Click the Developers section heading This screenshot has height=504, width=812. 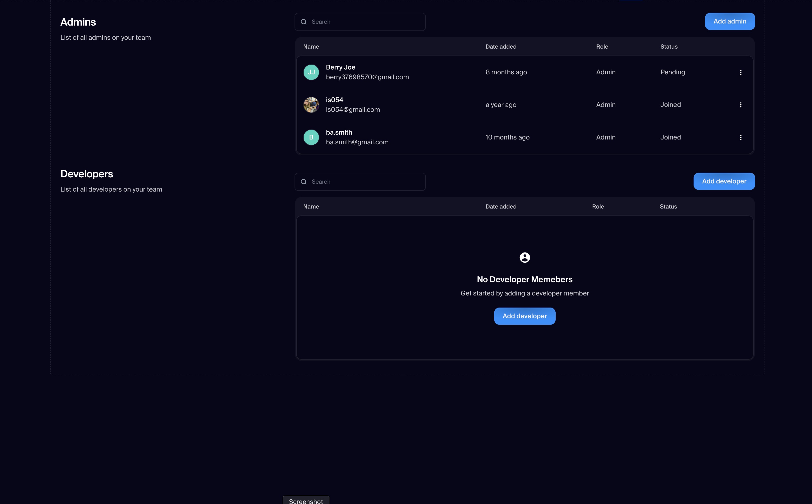[x=86, y=174]
